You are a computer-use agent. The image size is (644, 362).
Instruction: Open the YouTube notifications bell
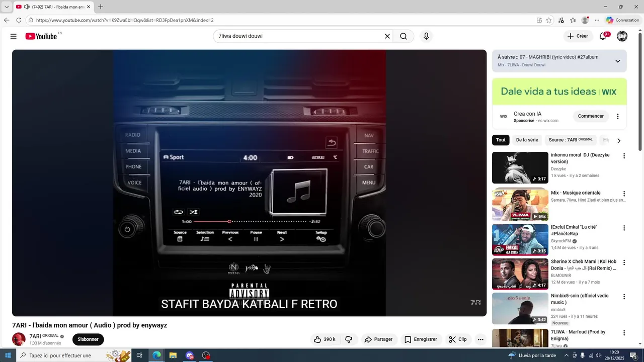(603, 36)
